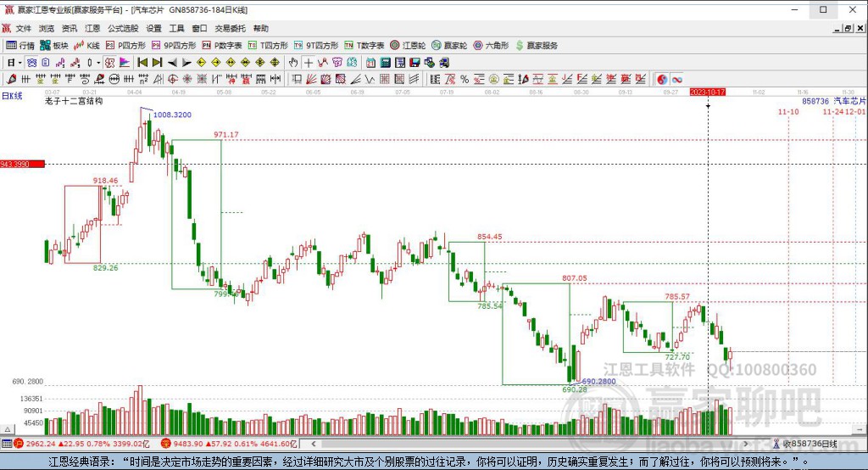Open the 板块 sector view

click(54, 46)
